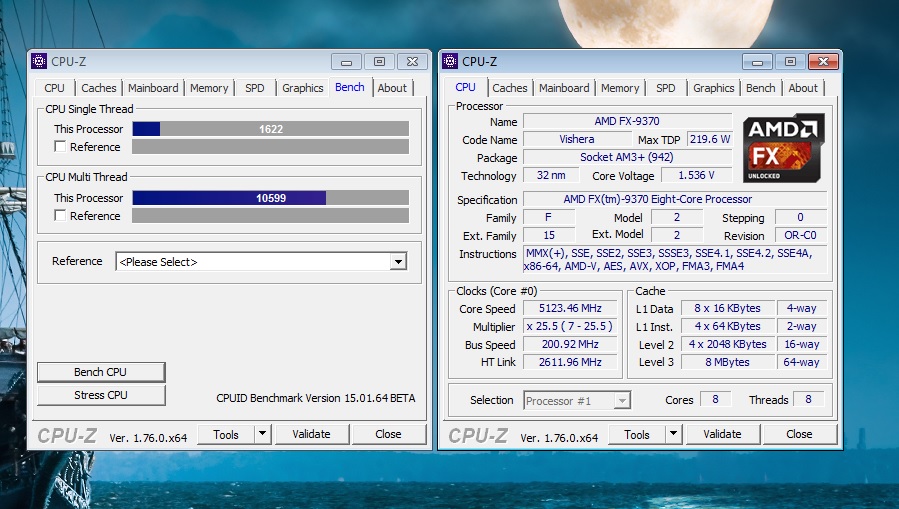Click Max TDP value '219.6 W'
Screen dimensions: 899x509
[710, 139]
